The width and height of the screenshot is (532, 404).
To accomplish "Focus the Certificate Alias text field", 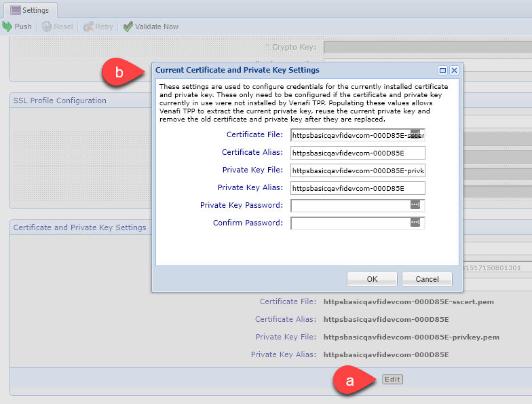I will pos(357,153).
